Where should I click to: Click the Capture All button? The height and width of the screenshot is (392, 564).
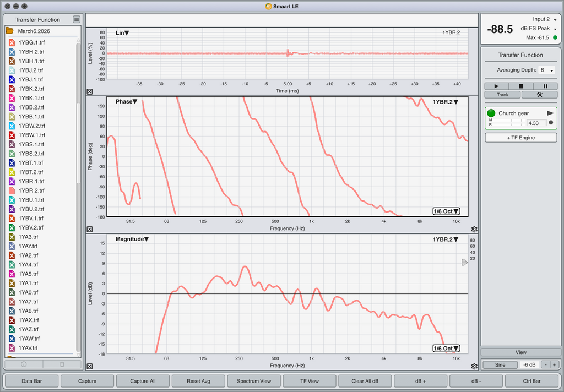(143, 381)
